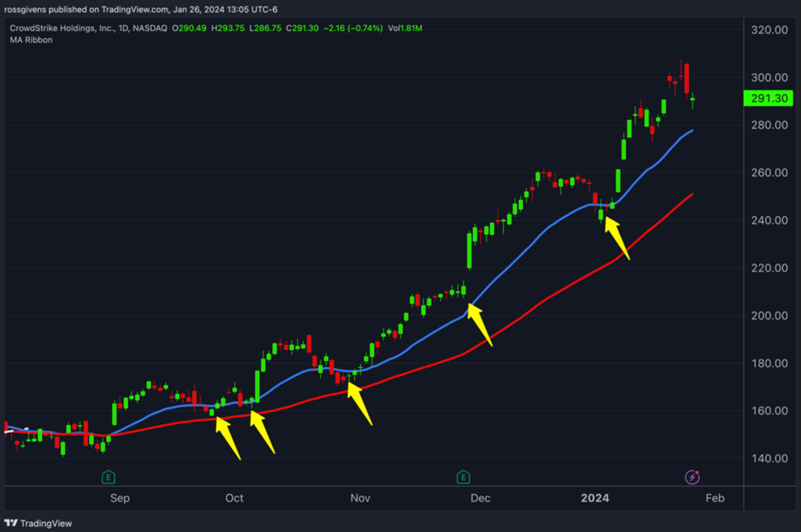The height and width of the screenshot is (532, 801).
Task: Click the purple lightning event icon
Action: click(x=692, y=477)
